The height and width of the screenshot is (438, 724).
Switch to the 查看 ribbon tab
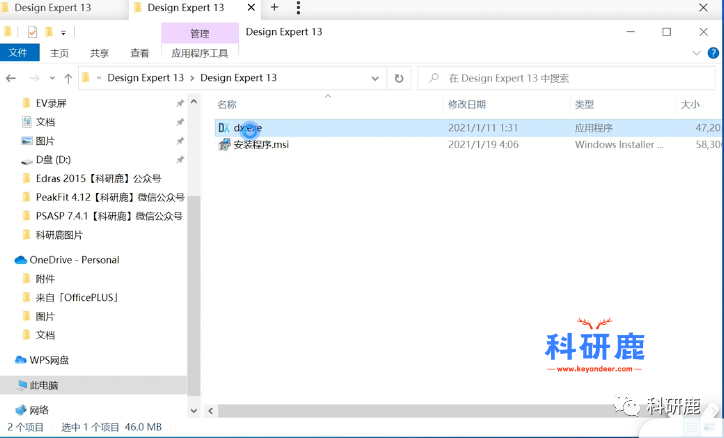139,53
